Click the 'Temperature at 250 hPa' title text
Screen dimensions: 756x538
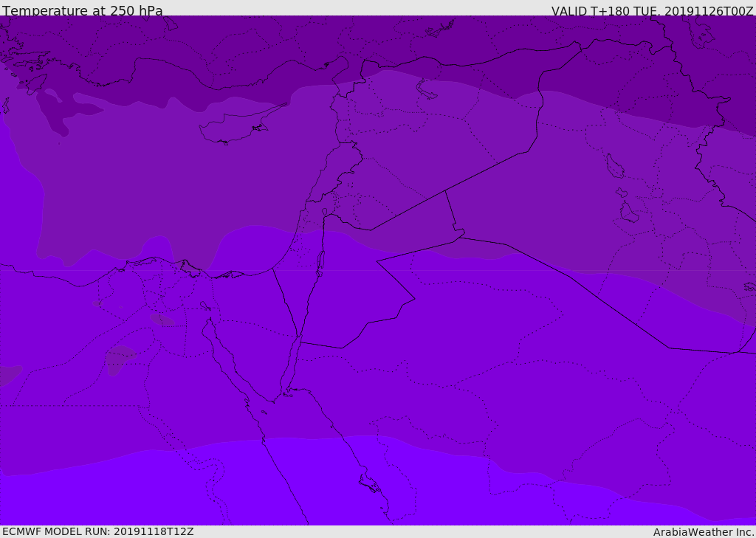pyautogui.click(x=83, y=10)
